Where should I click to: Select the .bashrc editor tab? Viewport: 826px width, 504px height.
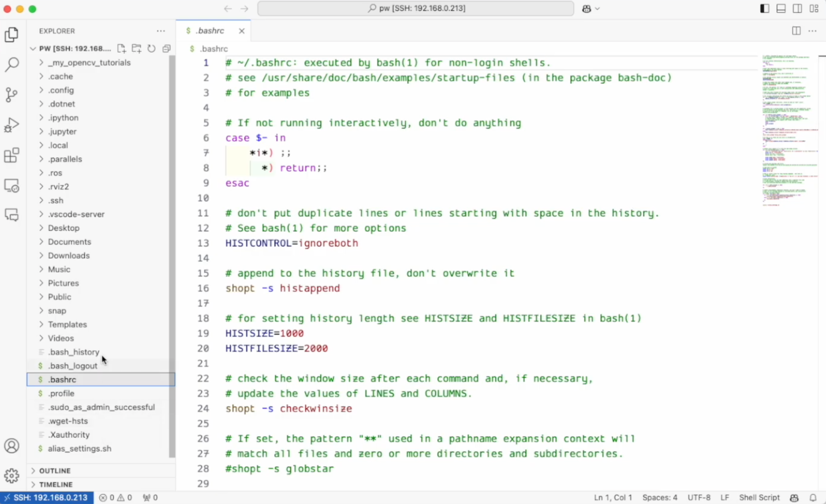point(210,31)
